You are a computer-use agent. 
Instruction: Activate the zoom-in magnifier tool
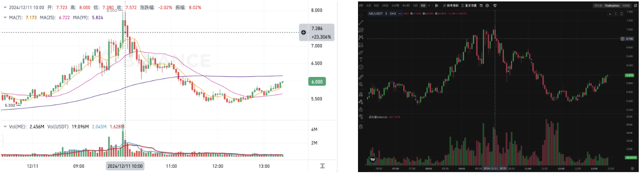[x=361, y=84]
